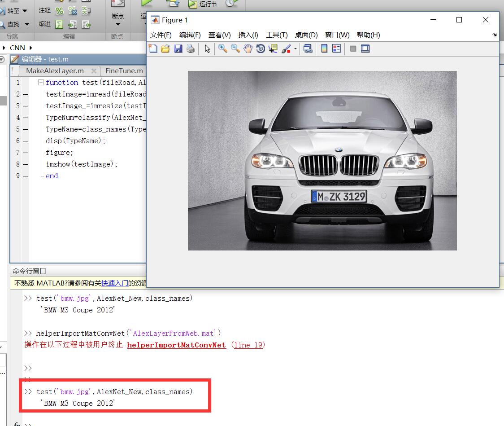504x426 pixels.
Task: Select the Pan hand tool
Action: tap(248, 48)
